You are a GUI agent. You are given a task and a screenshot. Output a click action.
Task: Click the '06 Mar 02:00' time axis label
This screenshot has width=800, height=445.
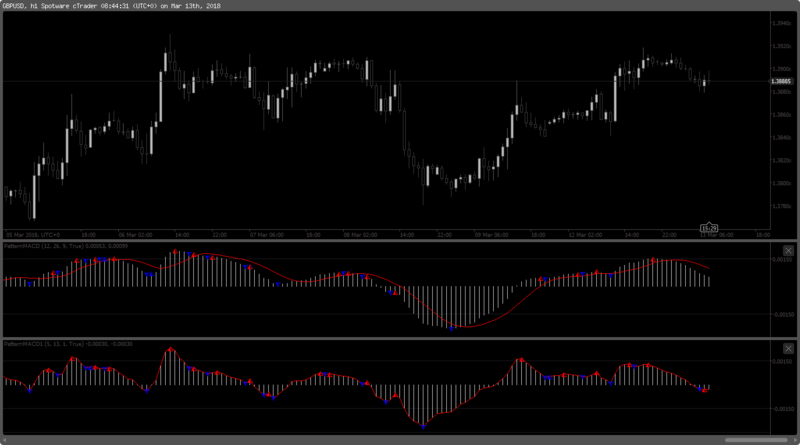pos(135,235)
